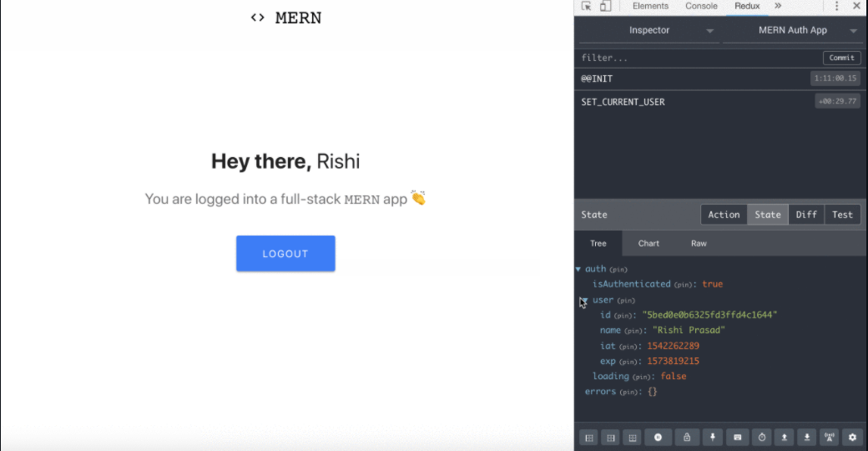
Task: Click the lock changes icon
Action: tap(686, 437)
